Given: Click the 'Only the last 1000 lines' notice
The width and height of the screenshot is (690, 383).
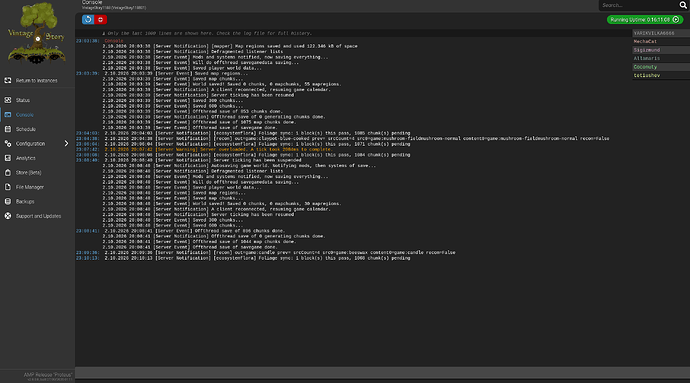Looking at the screenshot, I should 207,33.
